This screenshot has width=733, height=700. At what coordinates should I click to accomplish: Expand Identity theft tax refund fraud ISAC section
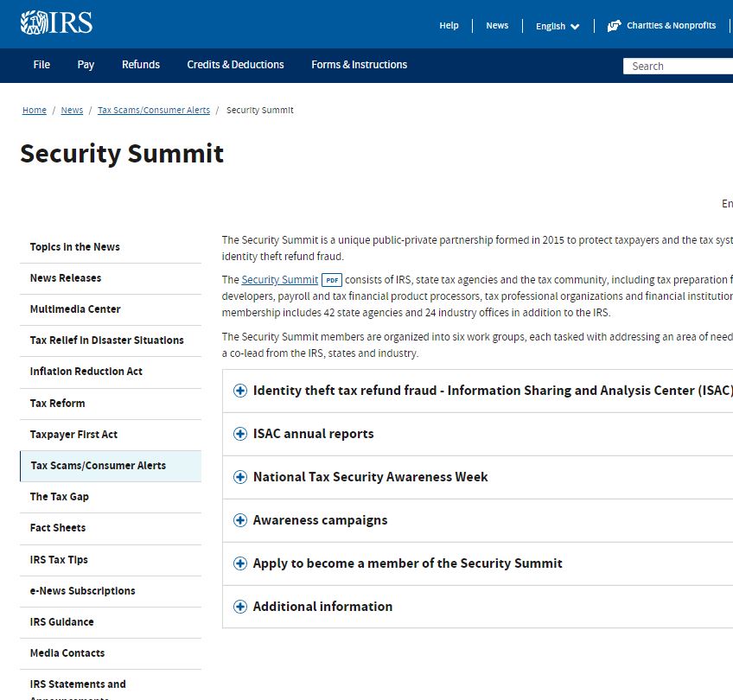[478, 391]
